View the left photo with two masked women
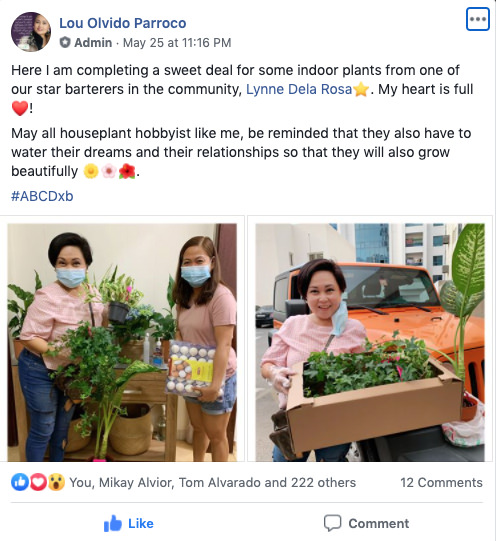This screenshot has height=541, width=496. pyautogui.click(x=122, y=342)
